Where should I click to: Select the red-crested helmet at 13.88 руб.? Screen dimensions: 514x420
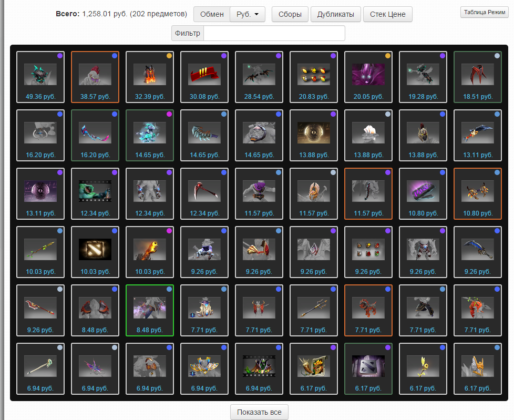pos(423,136)
